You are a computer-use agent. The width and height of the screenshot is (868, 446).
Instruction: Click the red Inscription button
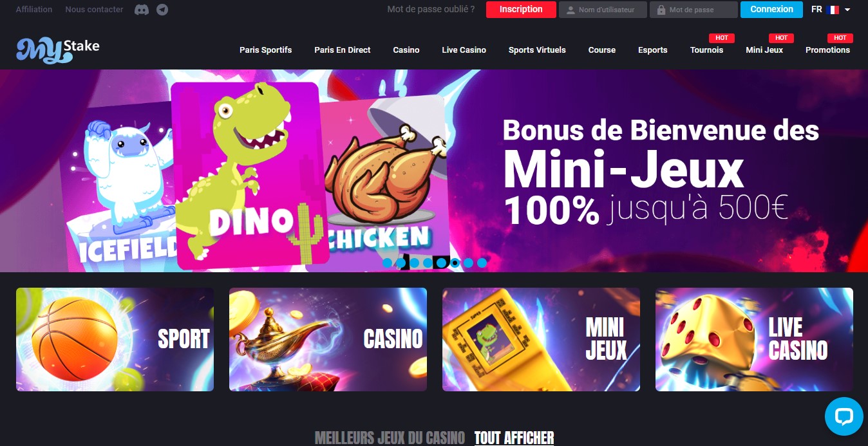(x=521, y=9)
